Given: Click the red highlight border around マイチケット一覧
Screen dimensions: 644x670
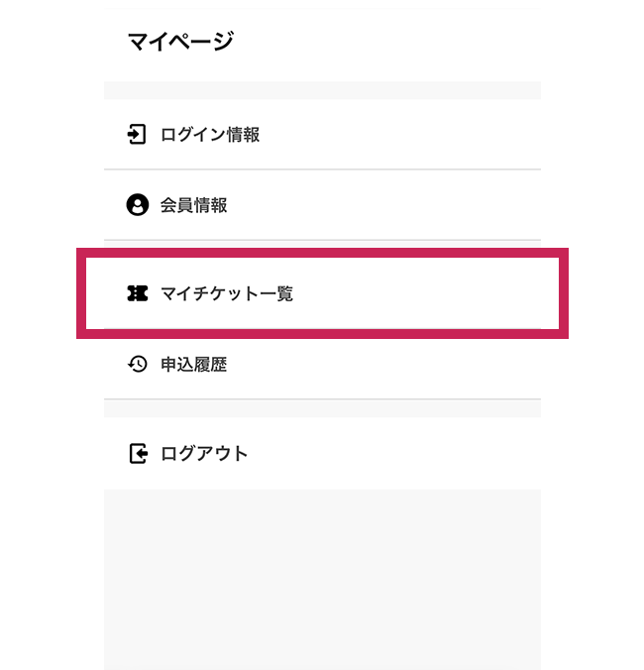Looking at the screenshot, I should point(322,253).
